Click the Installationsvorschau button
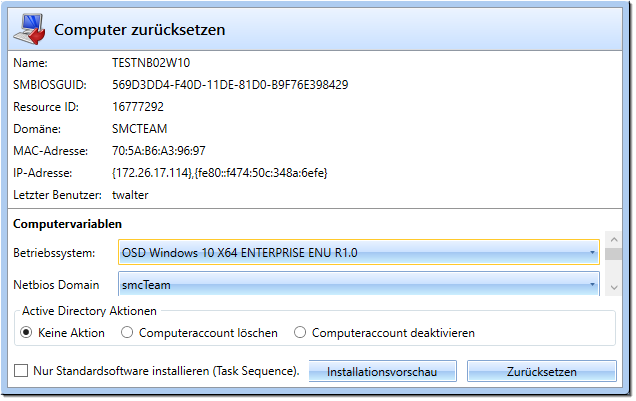This screenshot has height=401, width=636. click(382, 371)
